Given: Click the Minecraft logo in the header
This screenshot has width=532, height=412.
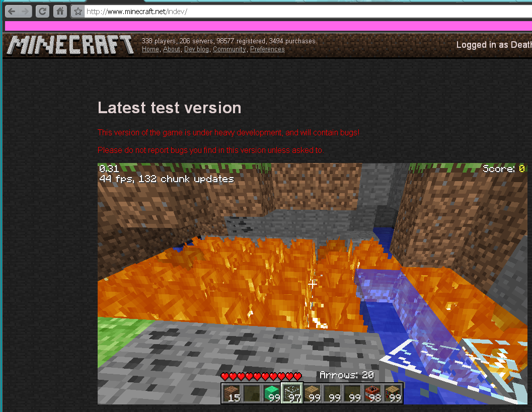Looking at the screenshot, I should tap(70, 45).
